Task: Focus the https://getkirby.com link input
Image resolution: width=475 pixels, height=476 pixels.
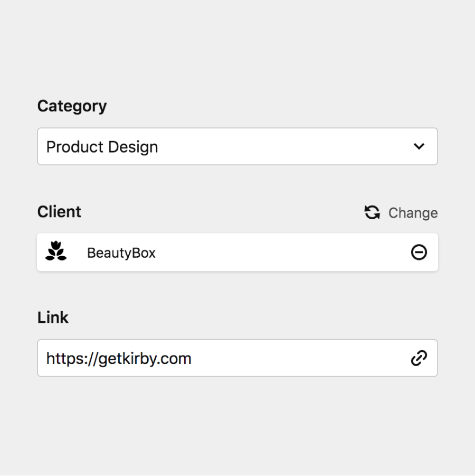Action: (x=237, y=358)
